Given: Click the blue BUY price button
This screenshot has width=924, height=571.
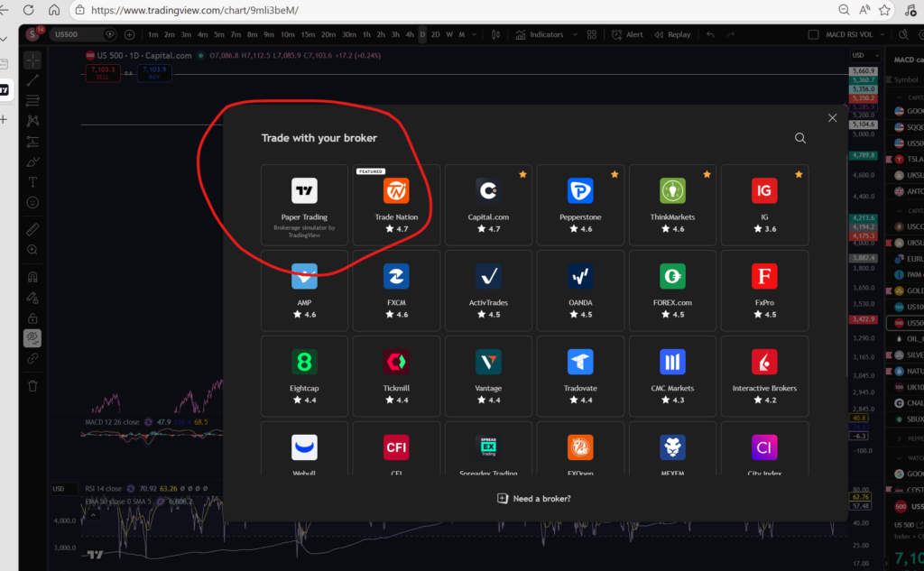Looking at the screenshot, I should (154, 73).
